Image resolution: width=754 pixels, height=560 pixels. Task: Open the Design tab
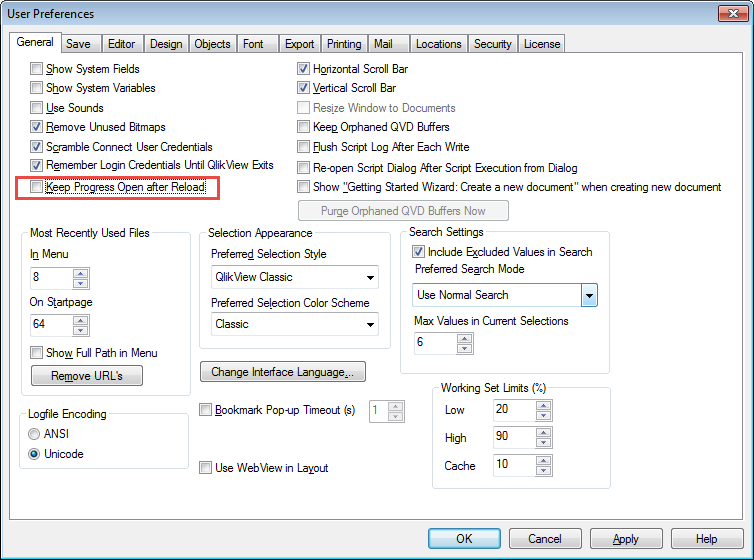[x=166, y=44]
